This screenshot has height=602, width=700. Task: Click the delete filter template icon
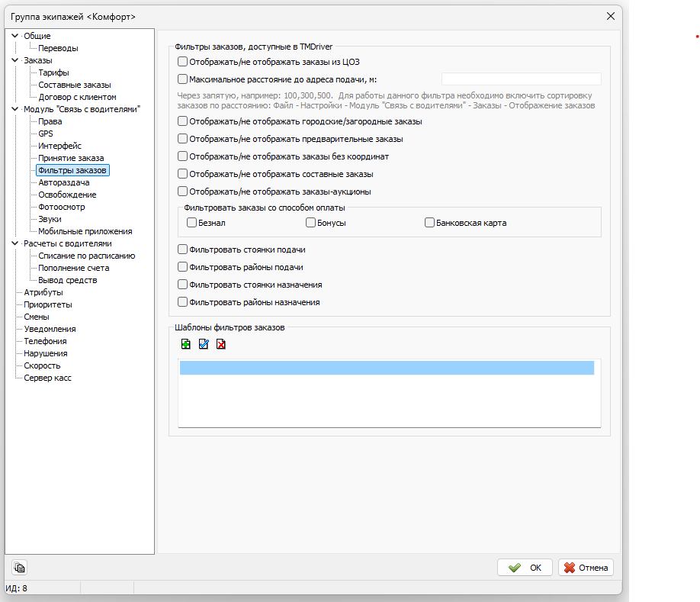click(x=220, y=344)
